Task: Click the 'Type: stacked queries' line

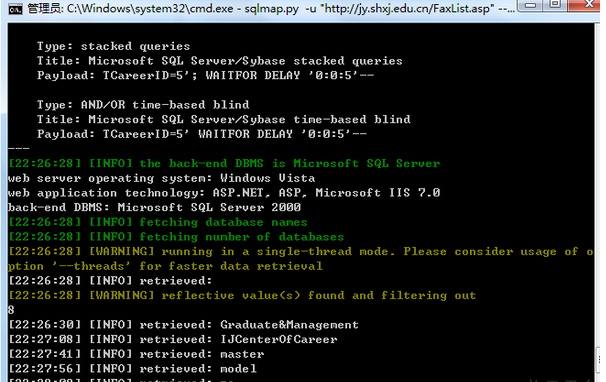Action: pyautogui.click(x=114, y=46)
